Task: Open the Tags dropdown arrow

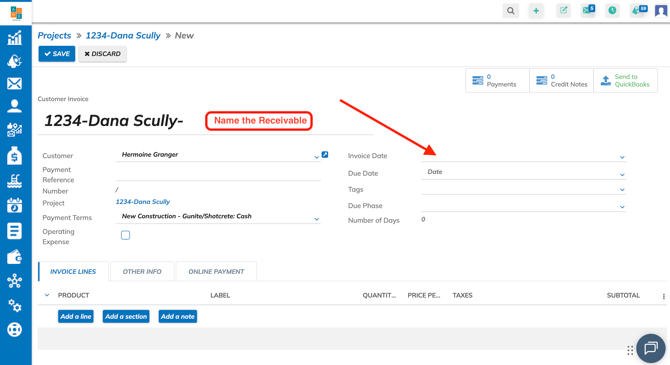Action: click(622, 190)
